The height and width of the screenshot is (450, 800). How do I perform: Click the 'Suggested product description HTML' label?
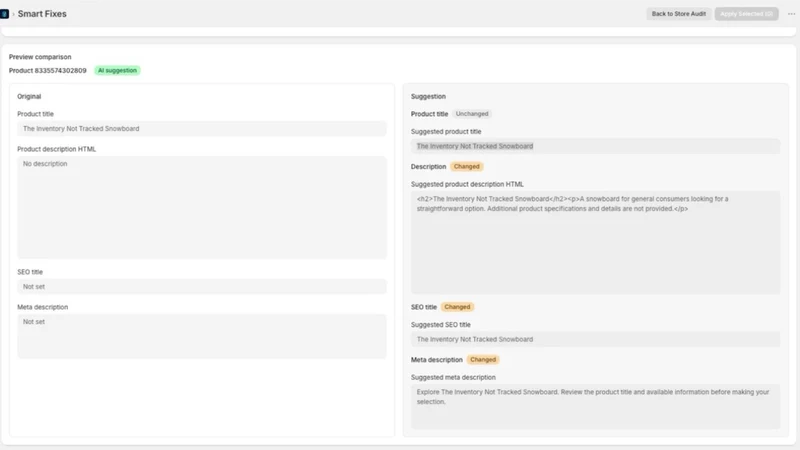pyautogui.click(x=467, y=184)
